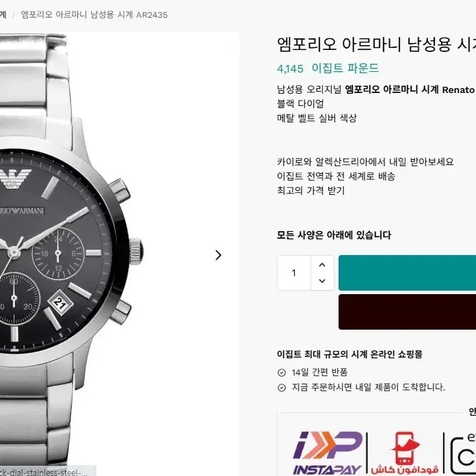This screenshot has width=476, height=476.
Task: Click the check icon beside 지금 주문하시면
Action: click(x=282, y=388)
